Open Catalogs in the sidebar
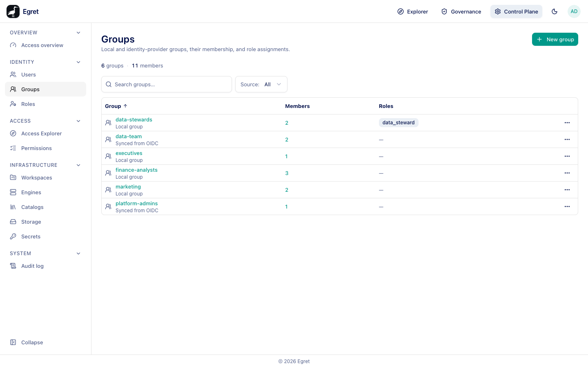 (45, 207)
